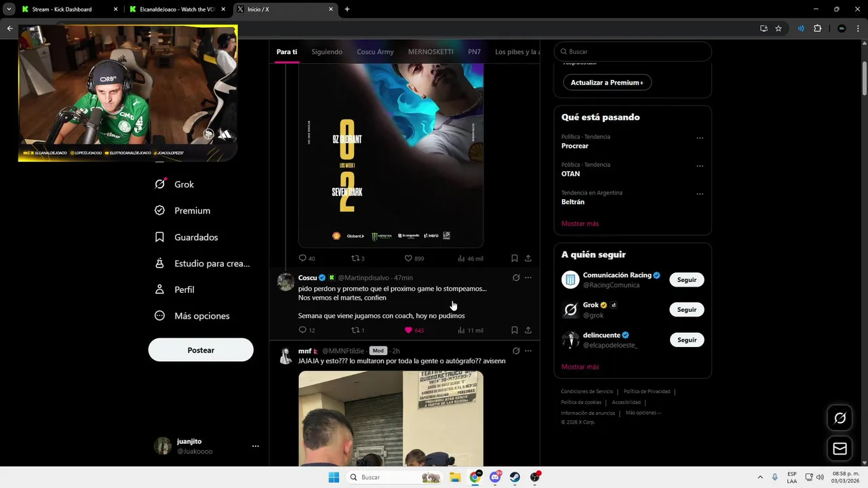Image resolution: width=868 pixels, height=488 pixels.
Task: Bookmark Coscu's post
Action: tap(515, 330)
